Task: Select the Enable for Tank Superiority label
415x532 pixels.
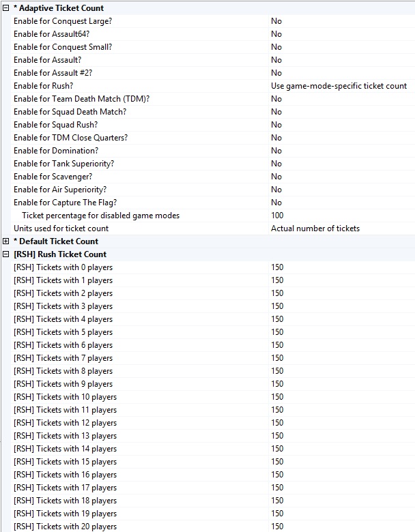Action: click(63, 164)
